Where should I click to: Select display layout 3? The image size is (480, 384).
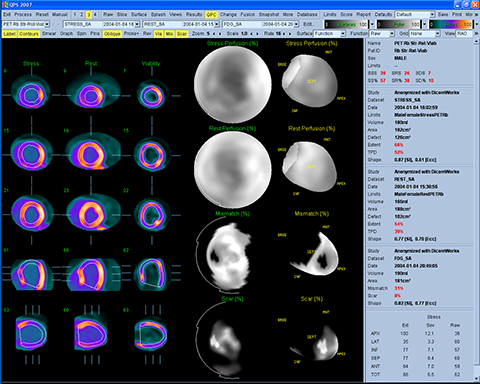pyautogui.click(x=89, y=15)
